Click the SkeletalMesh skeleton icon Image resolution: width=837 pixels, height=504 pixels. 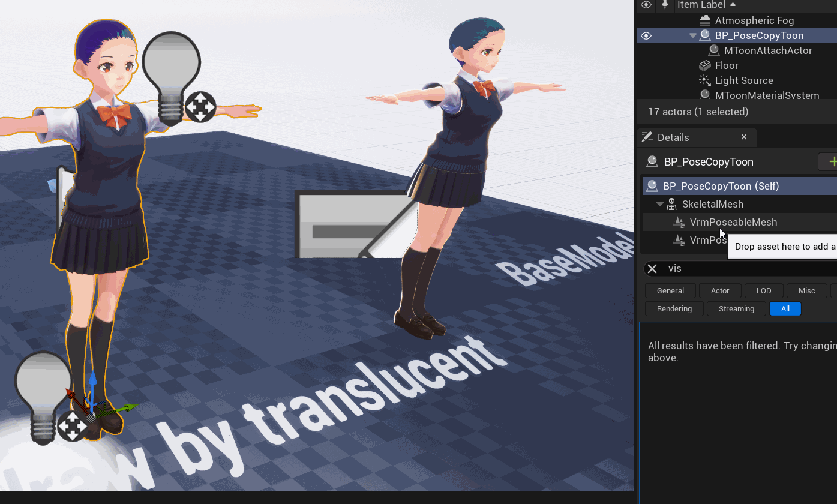point(672,204)
